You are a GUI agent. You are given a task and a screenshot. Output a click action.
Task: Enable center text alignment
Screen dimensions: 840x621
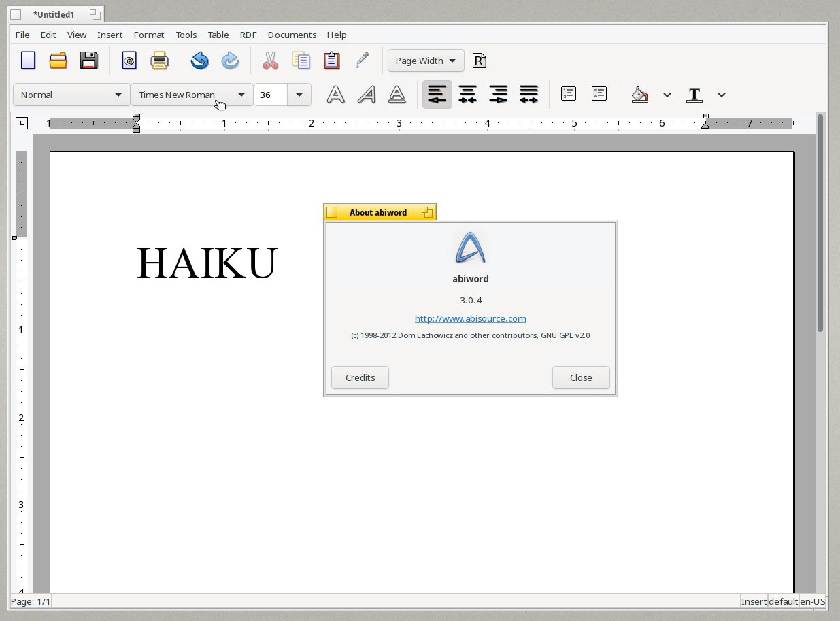[x=467, y=95]
